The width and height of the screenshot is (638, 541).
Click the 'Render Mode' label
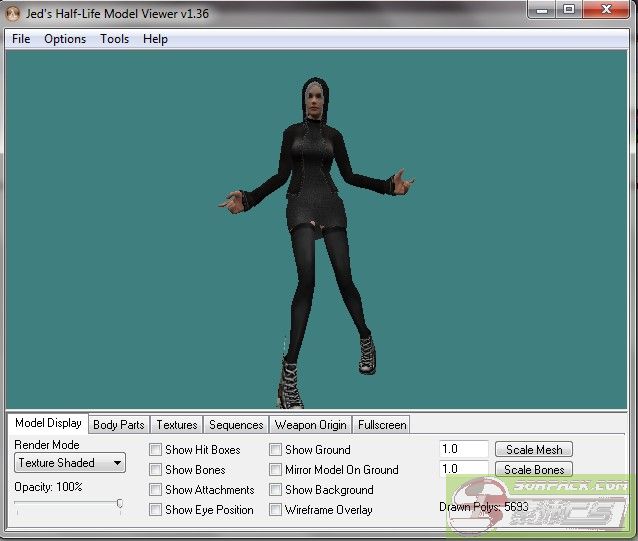point(47,445)
